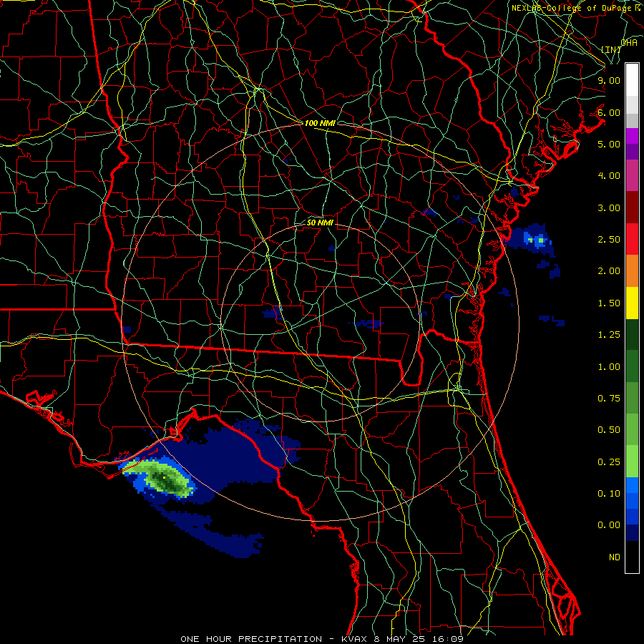The image size is (644, 644).
Task: Click the '6.00' scale label
Action: coord(609,112)
